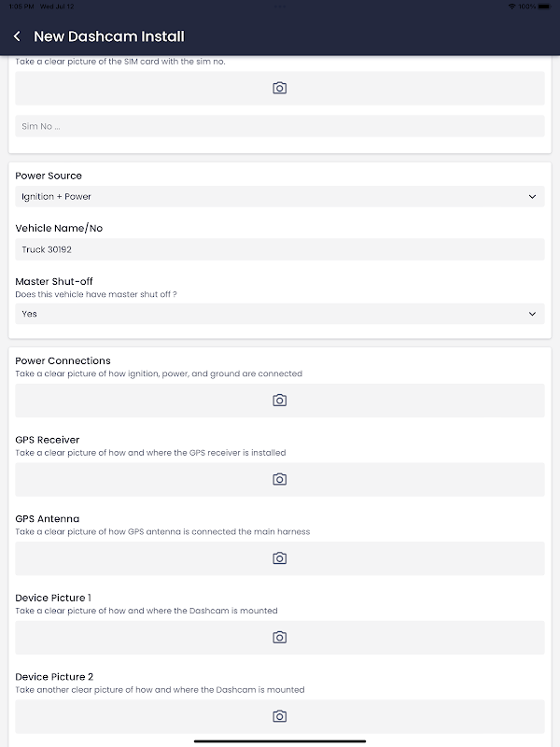Click the Sim No input field
This screenshot has width=560, height=747.
(279, 126)
